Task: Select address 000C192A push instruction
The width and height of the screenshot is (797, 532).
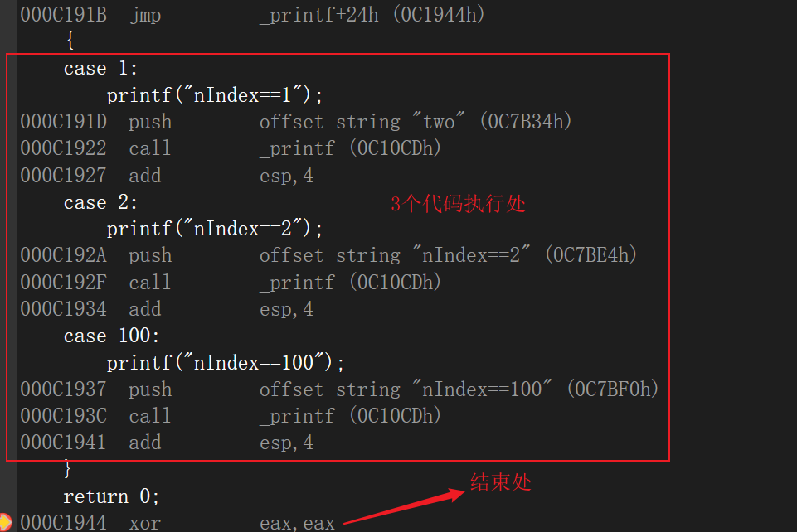Action: click(x=329, y=255)
